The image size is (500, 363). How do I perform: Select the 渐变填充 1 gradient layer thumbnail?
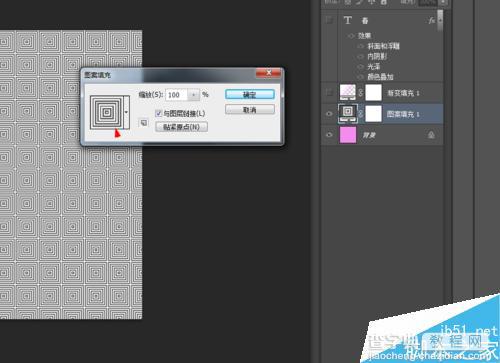348,92
